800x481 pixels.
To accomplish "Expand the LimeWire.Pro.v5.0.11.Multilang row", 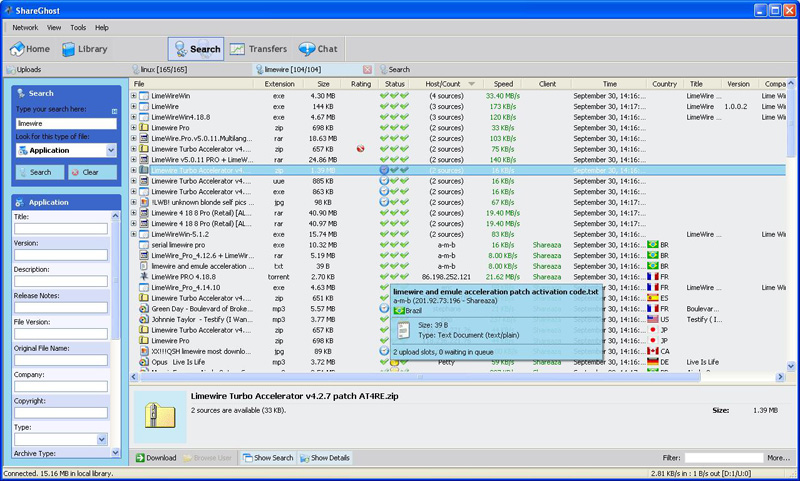I will (x=133, y=138).
